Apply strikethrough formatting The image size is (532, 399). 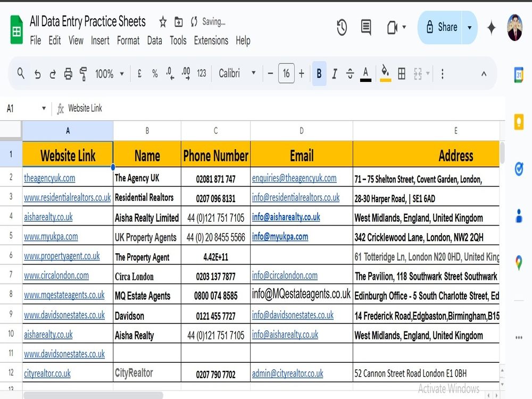pyautogui.click(x=350, y=73)
